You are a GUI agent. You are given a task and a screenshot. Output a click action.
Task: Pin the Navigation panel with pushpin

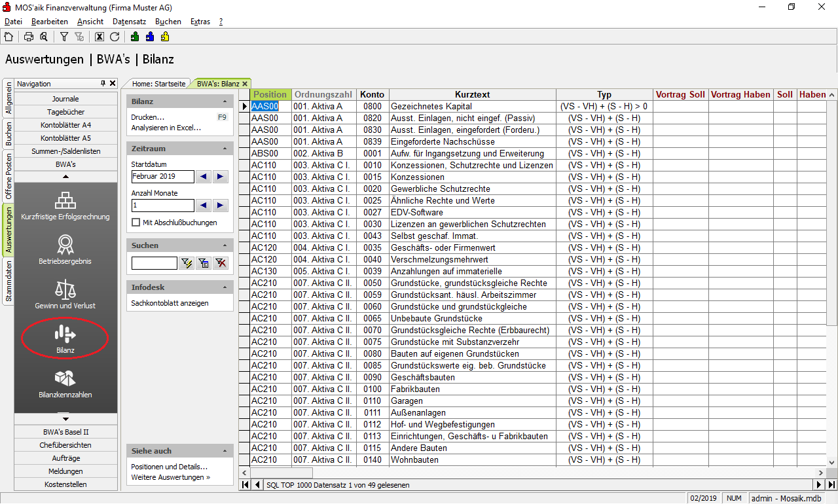[103, 84]
